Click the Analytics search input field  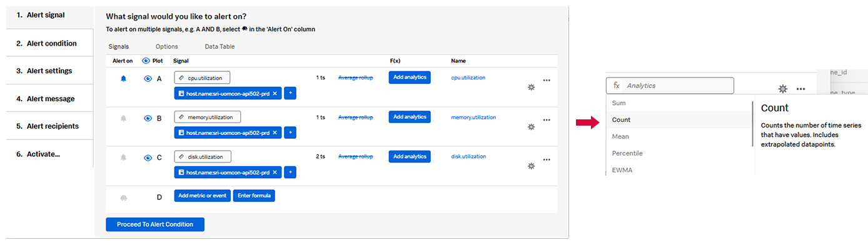[670, 86]
